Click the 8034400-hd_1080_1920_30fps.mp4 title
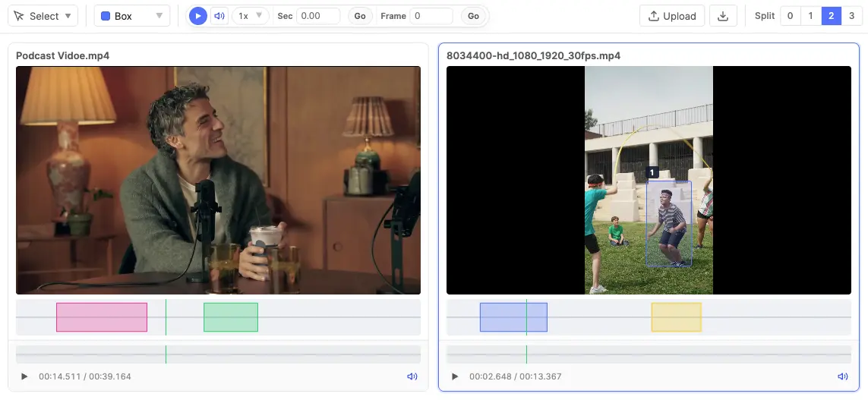Screen dimensions: 868x400 pos(533,56)
